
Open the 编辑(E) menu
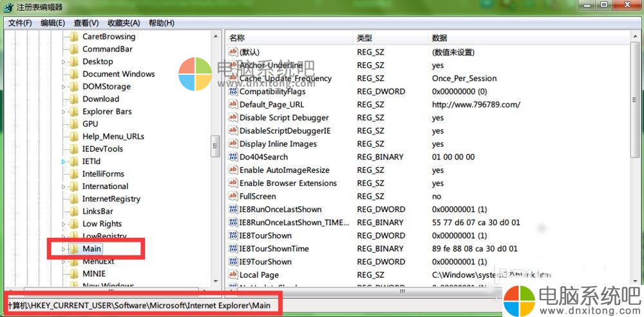[x=53, y=23]
